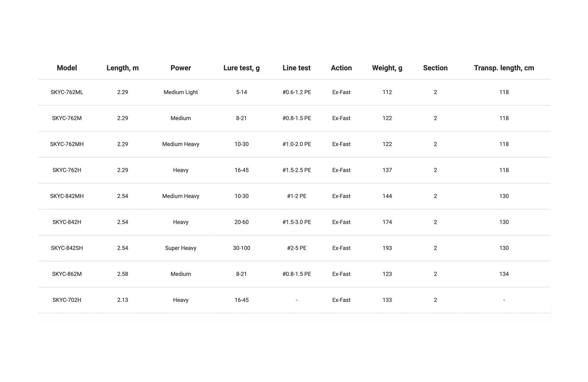Select the Line test column header
The height and width of the screenshot is (382, 588).
tap(297, 68)
